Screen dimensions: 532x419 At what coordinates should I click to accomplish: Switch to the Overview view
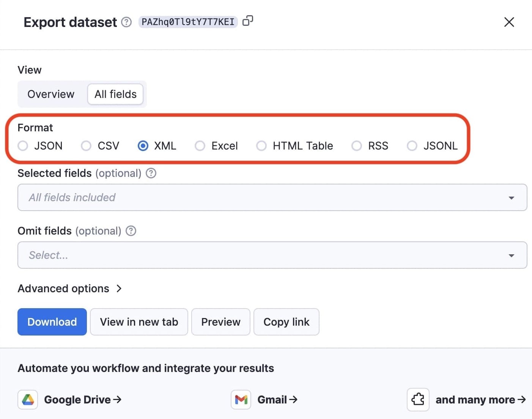pos(50,94)
